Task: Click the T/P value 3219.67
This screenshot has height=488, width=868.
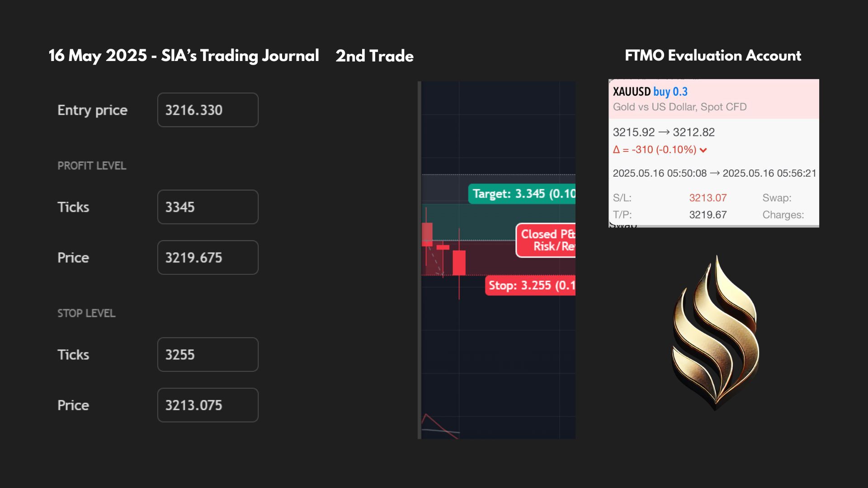Action: point(708,215)
